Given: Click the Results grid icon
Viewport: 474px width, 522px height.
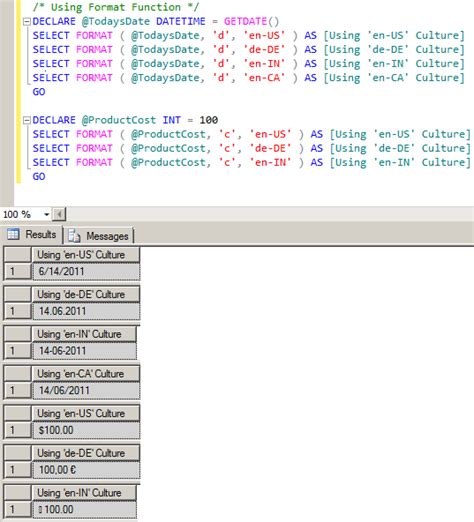Looking at the screenshot, I should (x=13, y=234).
